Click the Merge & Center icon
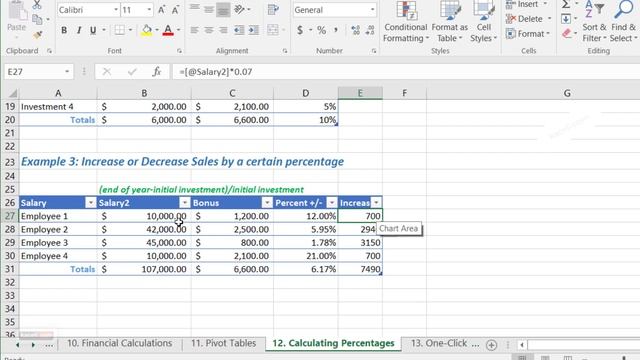The image size is (640, 360). tap(273, 30)
